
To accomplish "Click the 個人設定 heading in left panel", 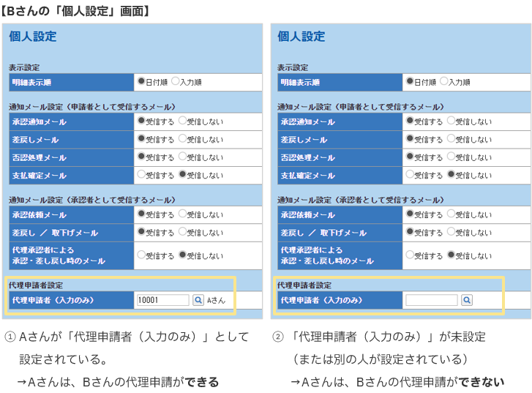I will pos(33,37).
